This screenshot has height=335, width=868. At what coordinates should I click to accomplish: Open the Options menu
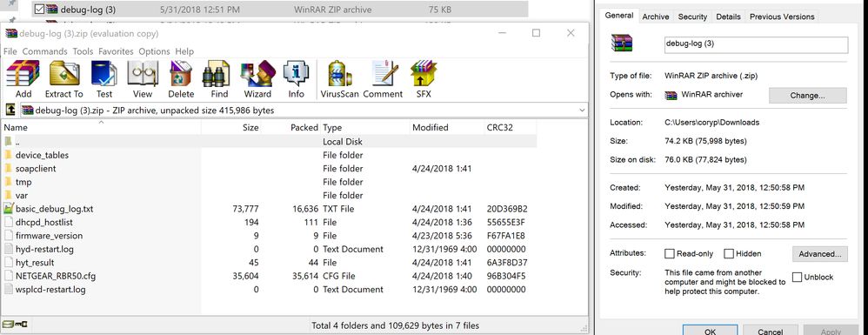[x=154, y=51]
